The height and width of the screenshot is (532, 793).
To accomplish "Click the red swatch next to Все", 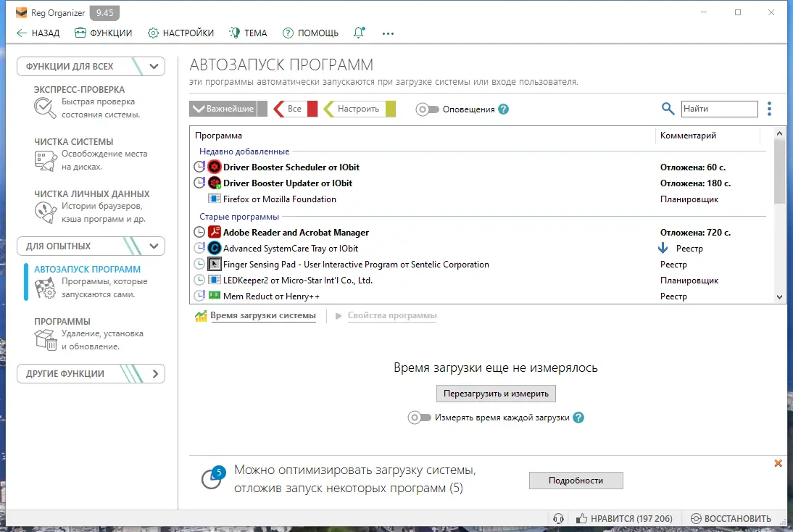I will (x=312, y=109).
